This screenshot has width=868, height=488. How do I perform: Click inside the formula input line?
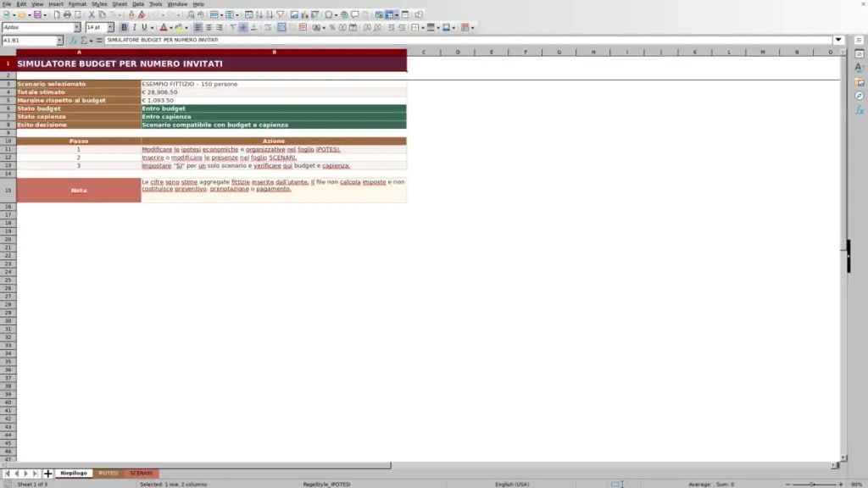coord(468,40)
